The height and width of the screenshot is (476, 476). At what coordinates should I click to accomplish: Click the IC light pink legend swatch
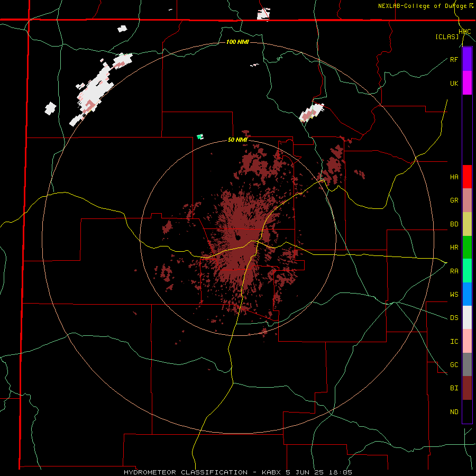click(467, 341)
